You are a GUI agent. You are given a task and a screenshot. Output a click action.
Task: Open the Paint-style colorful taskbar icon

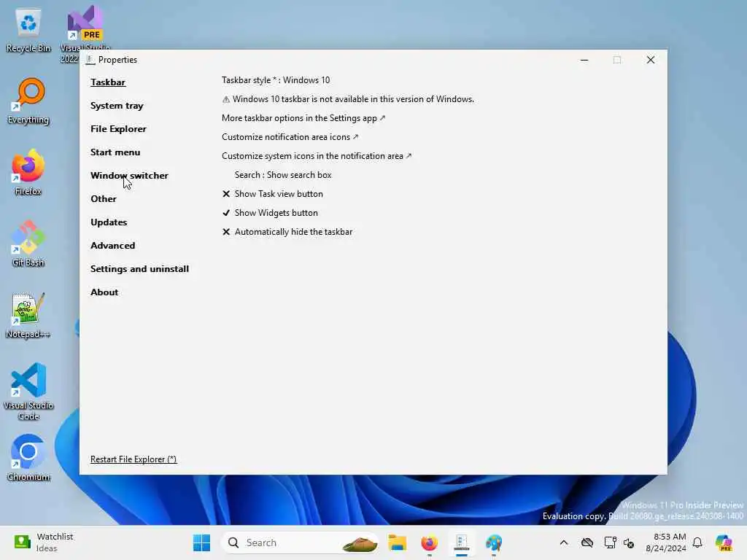coord(494,542)
